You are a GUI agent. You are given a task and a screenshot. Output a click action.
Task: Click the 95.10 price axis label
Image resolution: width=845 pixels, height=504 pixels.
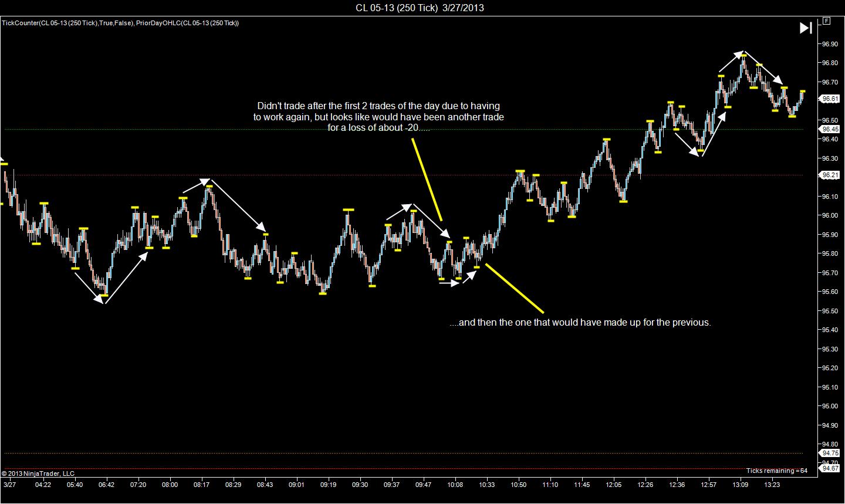pos(830,387)
